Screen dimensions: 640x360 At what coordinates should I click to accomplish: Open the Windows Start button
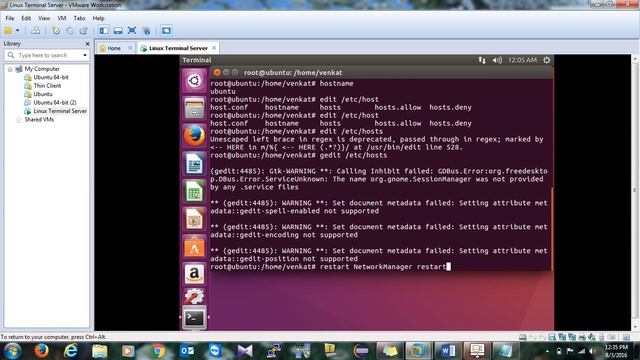12,351
